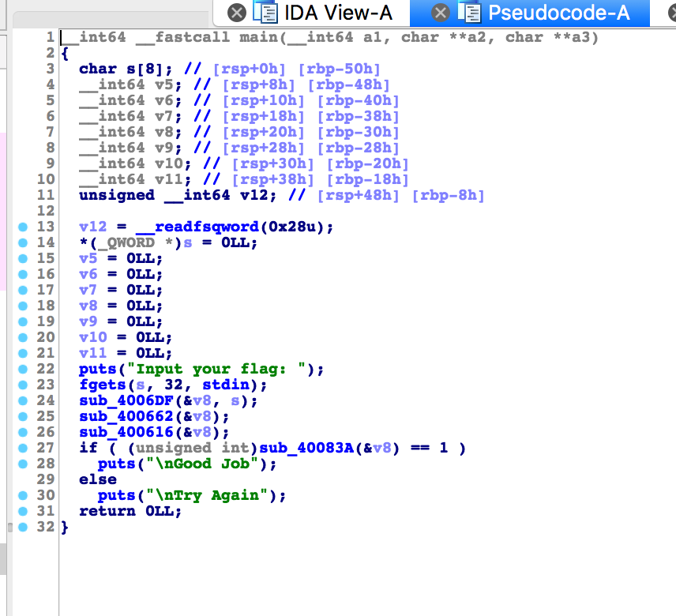Click the v5 declaration on line 4
Viewport: 676px width, 616px height.
click(x=130, y=85)
